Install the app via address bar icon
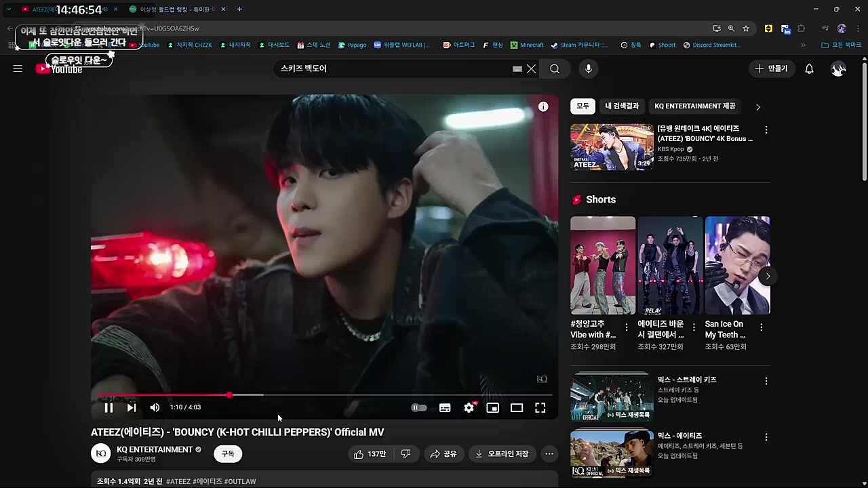This screenshot has width=868, height=488. pos(717,28)
